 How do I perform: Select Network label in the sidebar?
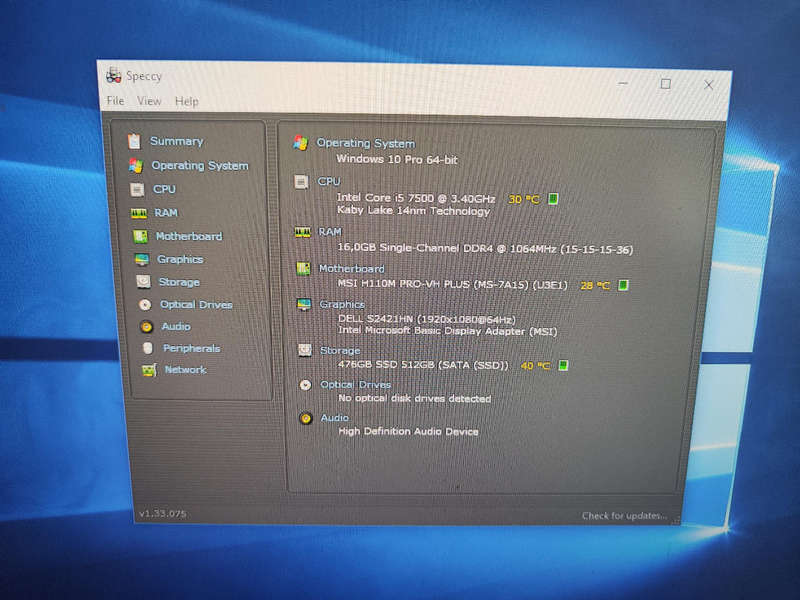186,370
